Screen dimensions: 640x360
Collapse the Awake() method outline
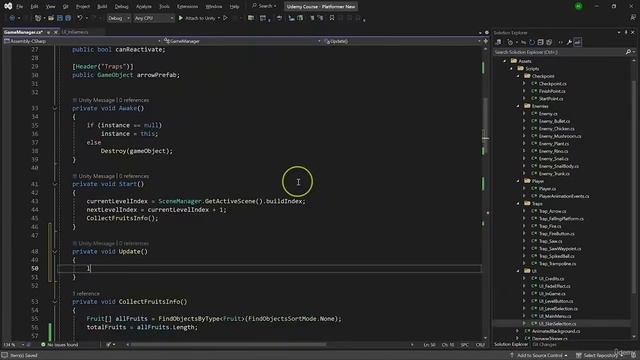click(55, 108)
